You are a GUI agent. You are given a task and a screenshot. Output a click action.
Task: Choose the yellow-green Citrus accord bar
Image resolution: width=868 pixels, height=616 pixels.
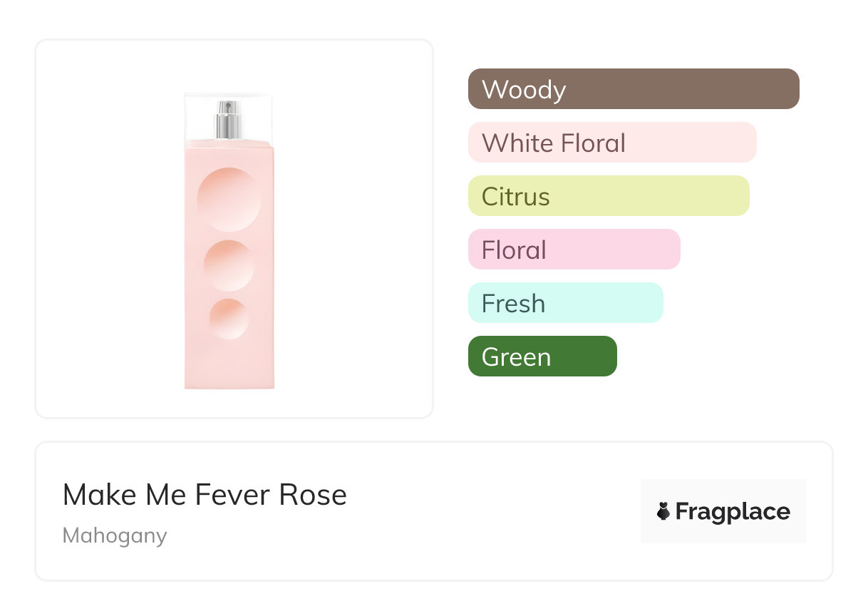point(609,196)
